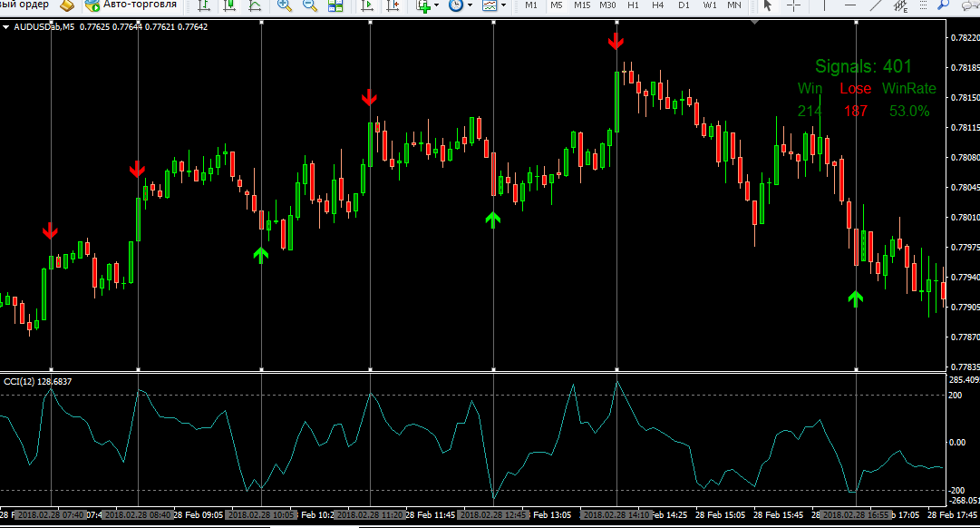Toggle chart auto-scroll to latest bar
This screenshot has width=980, height=528.
(x=367, y=5)
